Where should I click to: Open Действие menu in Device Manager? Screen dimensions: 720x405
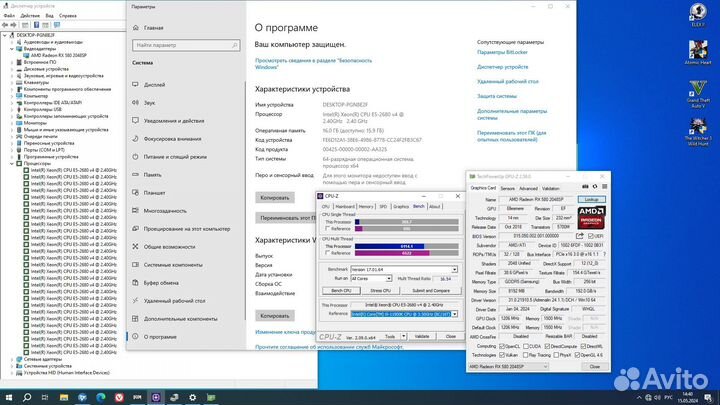point(30,16)
